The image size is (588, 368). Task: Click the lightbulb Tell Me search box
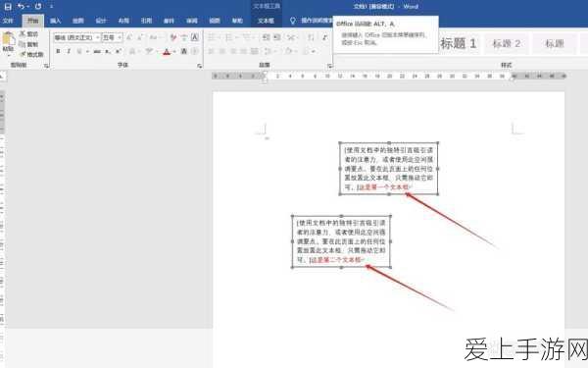coord(312,21)
